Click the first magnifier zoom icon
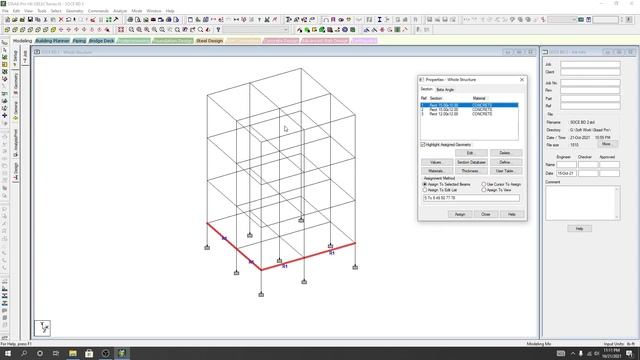Viewport: 640px width, 360px height. pos(131,30)
